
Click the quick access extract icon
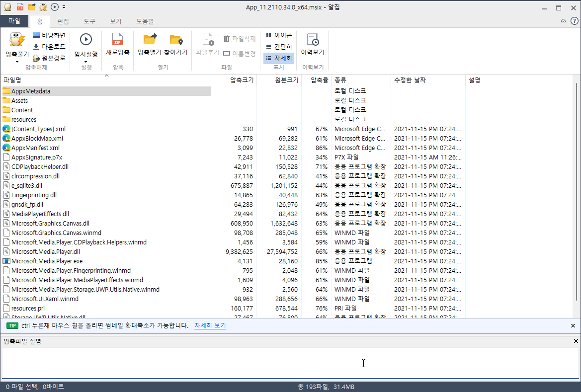tap(43, 7)
